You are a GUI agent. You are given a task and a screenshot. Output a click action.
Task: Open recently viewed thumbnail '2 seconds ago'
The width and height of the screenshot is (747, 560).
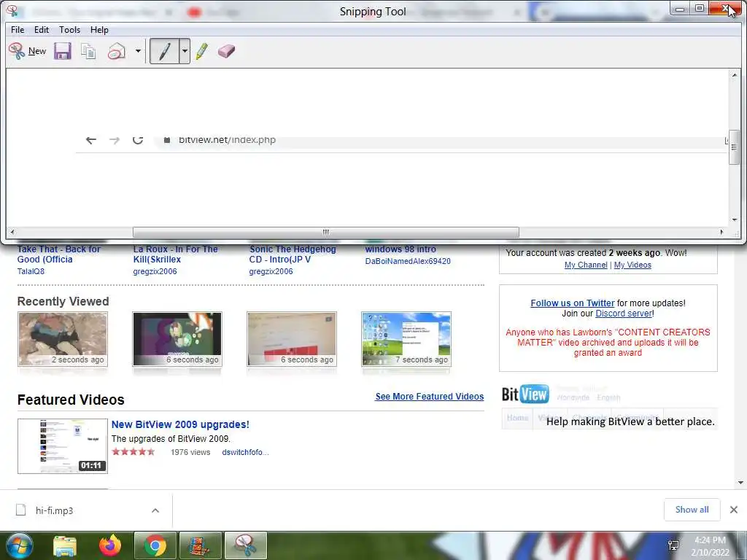point(63,338)
